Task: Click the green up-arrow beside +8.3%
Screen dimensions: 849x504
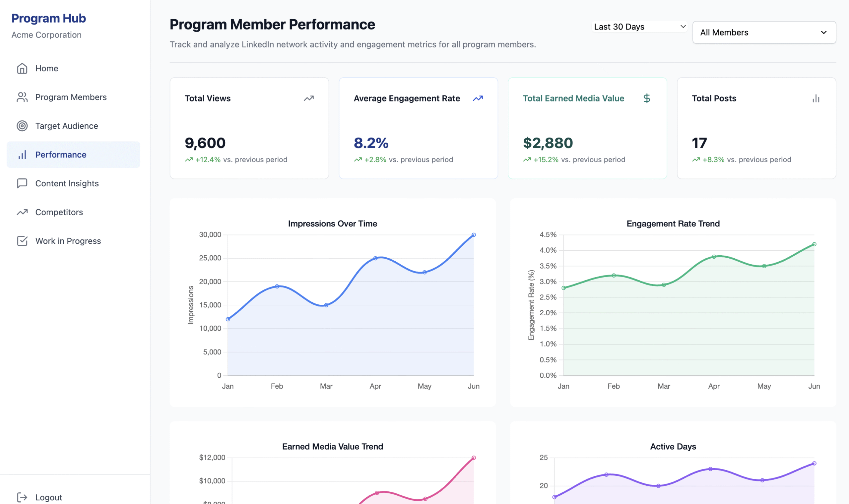Action: (x=696, y=159)
